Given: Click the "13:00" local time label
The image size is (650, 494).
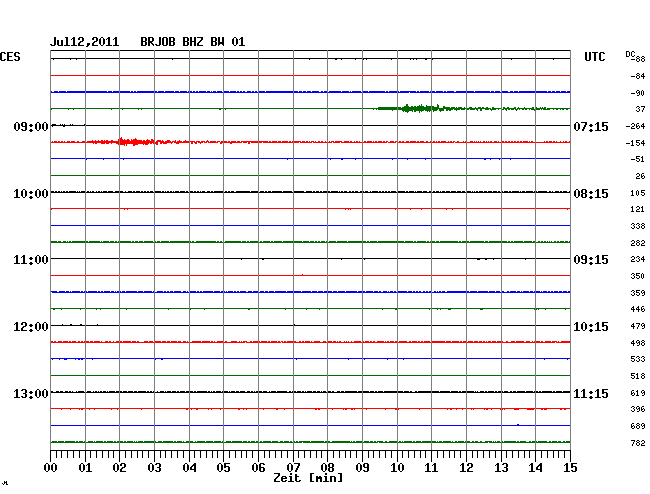Looking at the screenshot, I should tap(31, 393).
